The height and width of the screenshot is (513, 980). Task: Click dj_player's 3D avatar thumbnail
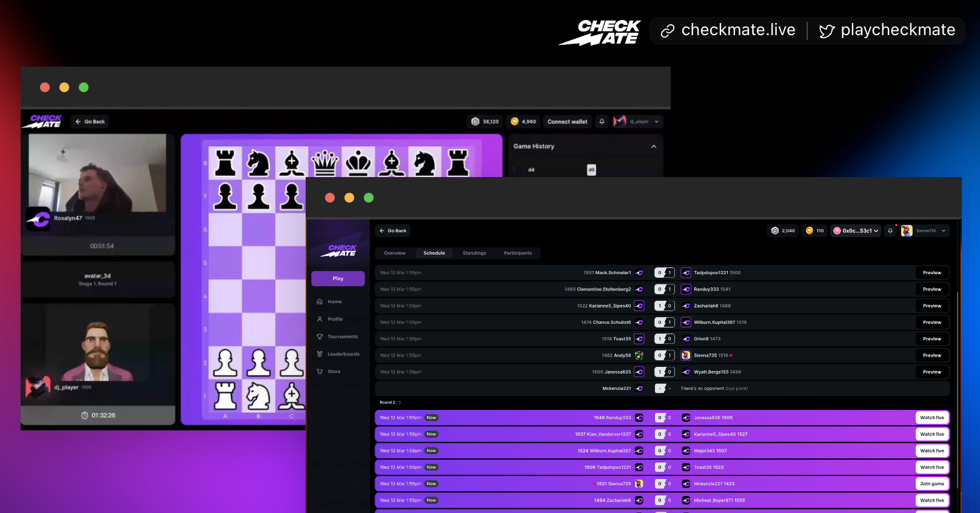(97, 343)
